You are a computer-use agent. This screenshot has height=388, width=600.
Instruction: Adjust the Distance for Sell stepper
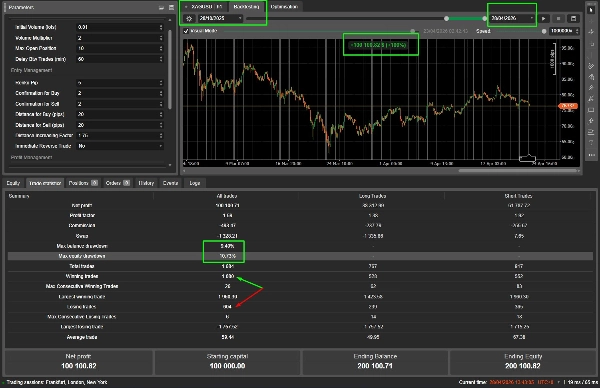click(x=161, y=125)
